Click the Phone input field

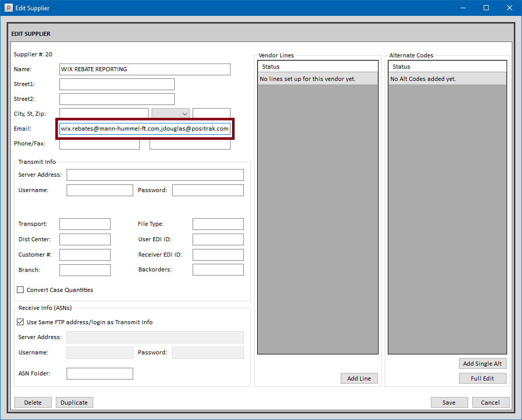click(99, 144)
